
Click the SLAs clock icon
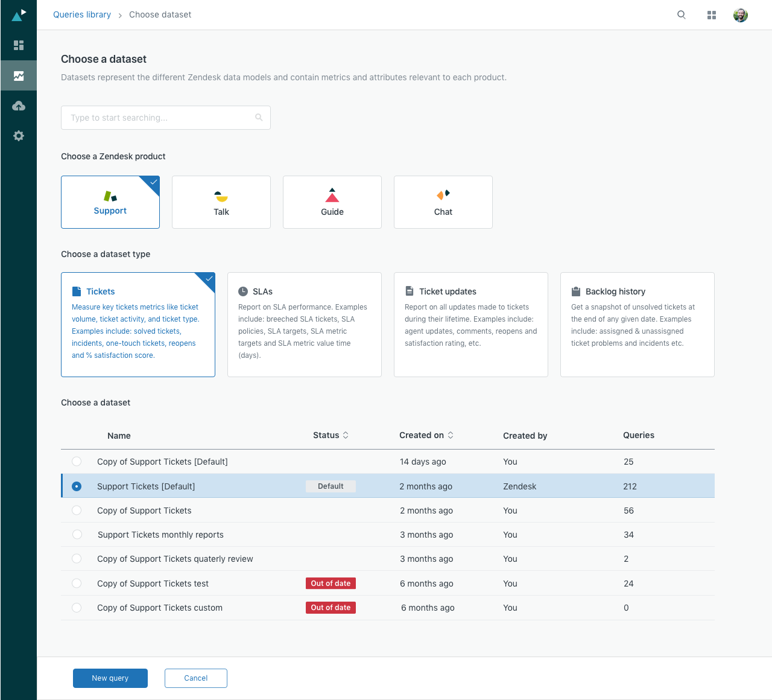pos(243,291)
